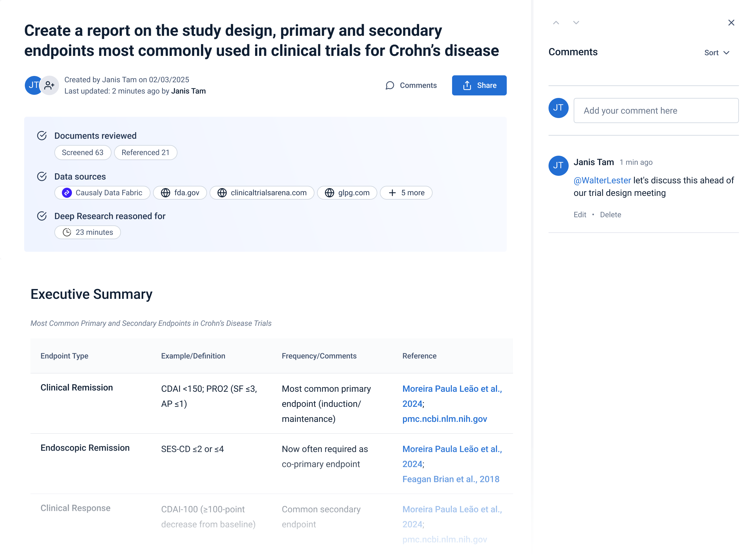
Task: Click the add collaborator person icon
Action: [50, 85]
